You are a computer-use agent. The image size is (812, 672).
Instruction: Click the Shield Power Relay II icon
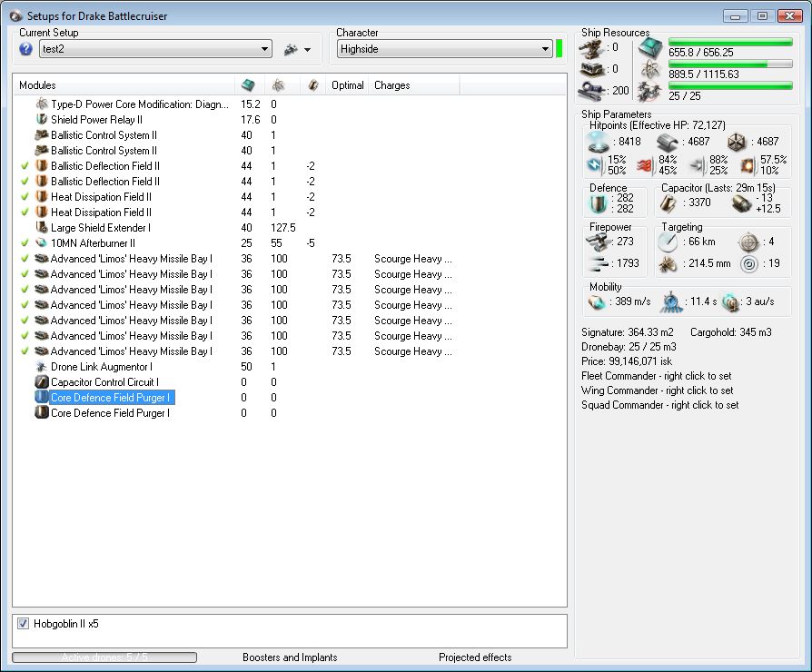pyautogui.click(x=42, y=120)
